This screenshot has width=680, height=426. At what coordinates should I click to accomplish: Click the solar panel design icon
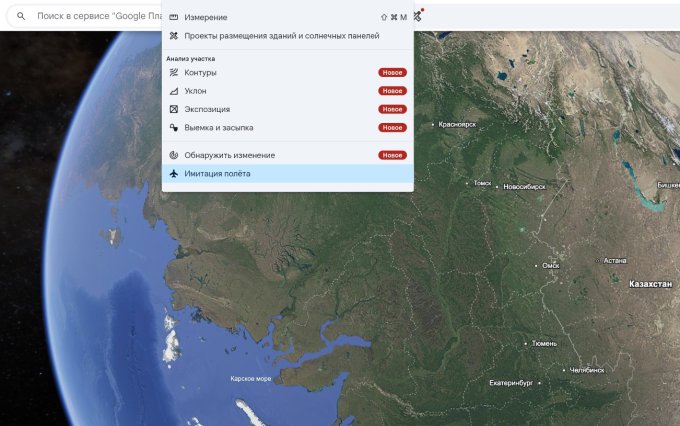click(x=173, y=36)
